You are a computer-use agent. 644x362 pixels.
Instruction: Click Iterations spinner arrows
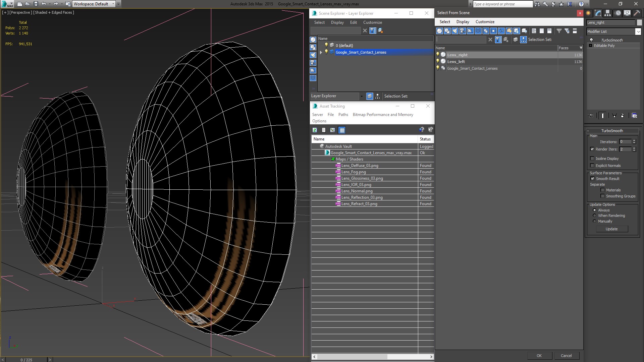tap(634, 142)
